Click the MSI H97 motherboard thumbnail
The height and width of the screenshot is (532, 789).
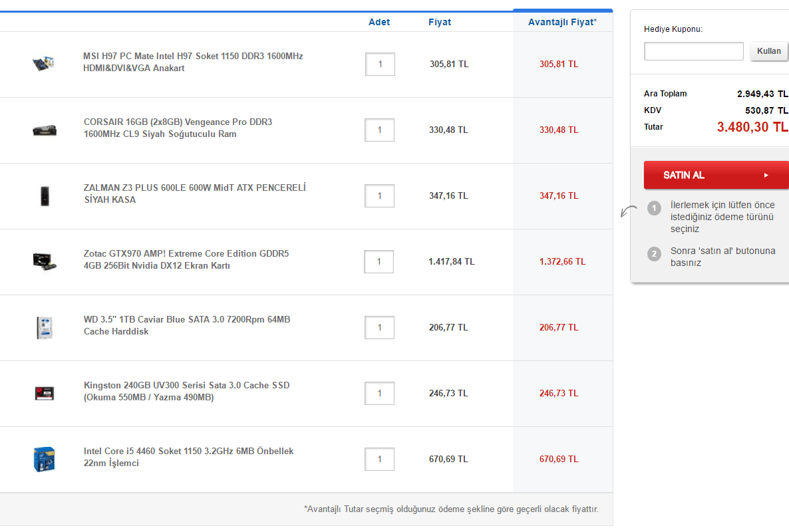click(x=44, y=64)
